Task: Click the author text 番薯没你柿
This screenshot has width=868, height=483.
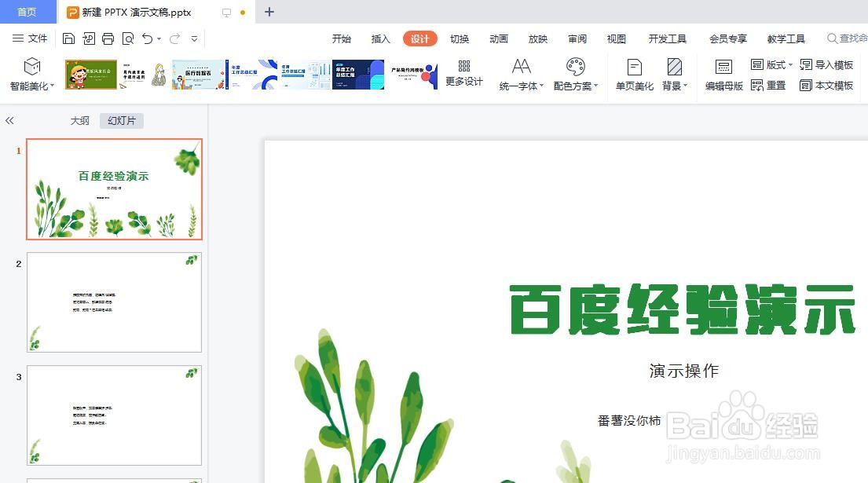Action: pyautogui.click(x=629, y=420)
